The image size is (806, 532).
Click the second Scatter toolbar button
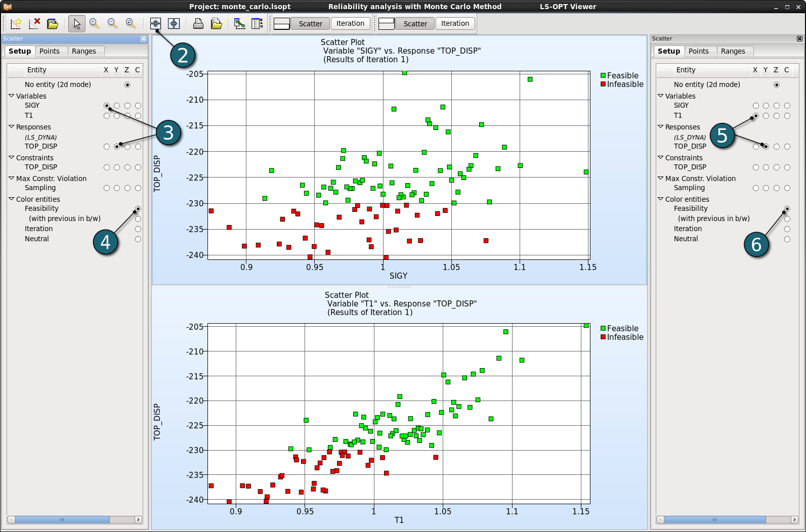pos(415,24)
